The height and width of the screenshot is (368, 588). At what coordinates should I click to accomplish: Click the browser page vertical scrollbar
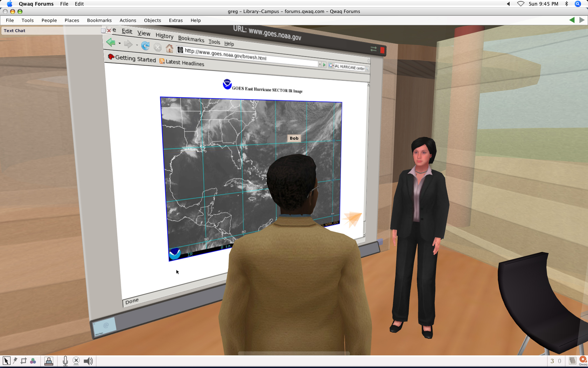click(366, 159)
